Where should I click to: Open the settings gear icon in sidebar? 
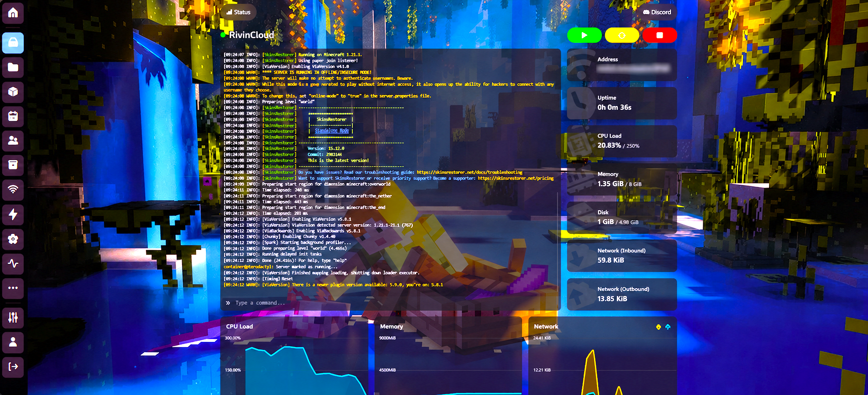13,239
